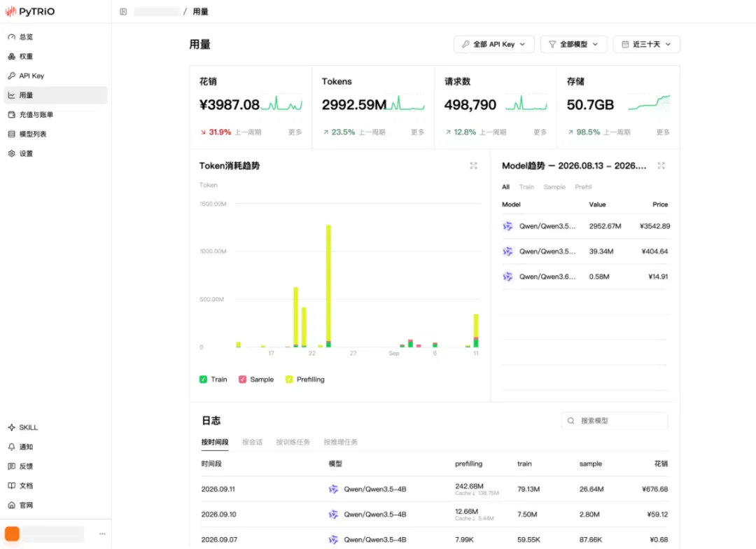Expand the Model趋势 panel fullscreen

coord(661,165)
